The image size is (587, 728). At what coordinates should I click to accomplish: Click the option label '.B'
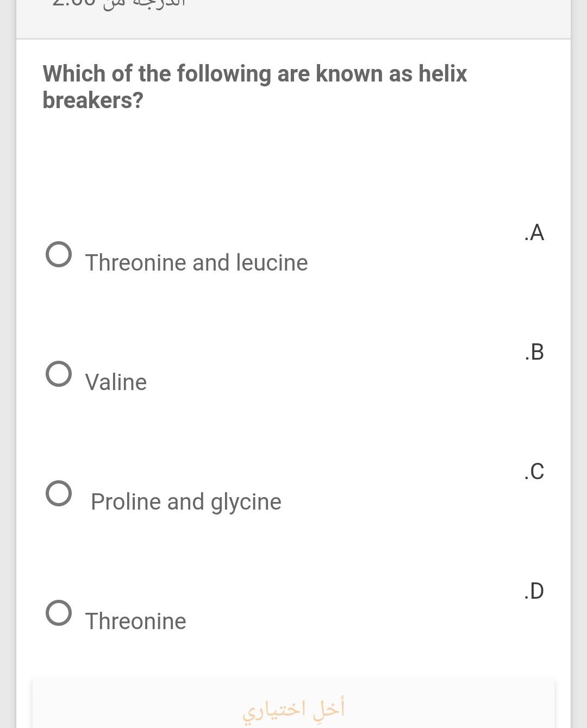click(534, 352)
